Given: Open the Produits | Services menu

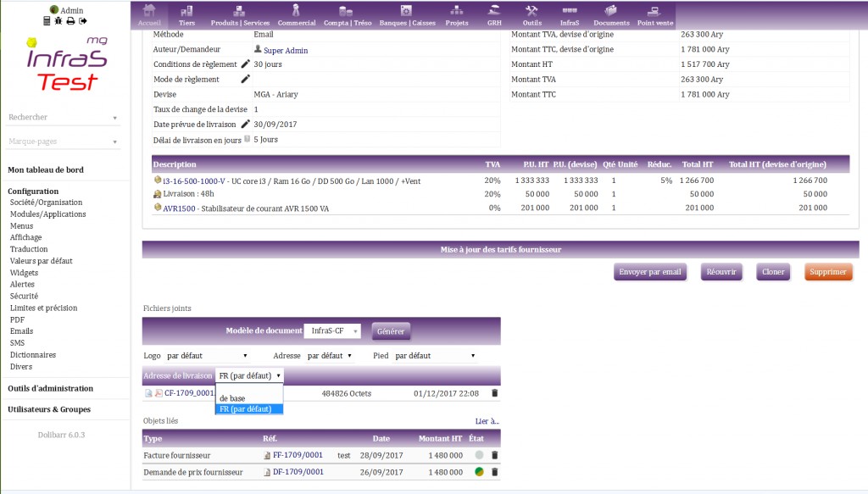Looking at the screenshot, I should tap(240, 15).
